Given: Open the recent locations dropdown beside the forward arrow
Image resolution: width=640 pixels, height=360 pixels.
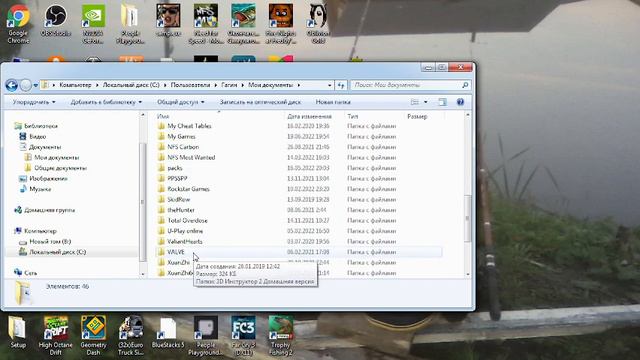Looking at the screenshot, I should tap(36, 85).
